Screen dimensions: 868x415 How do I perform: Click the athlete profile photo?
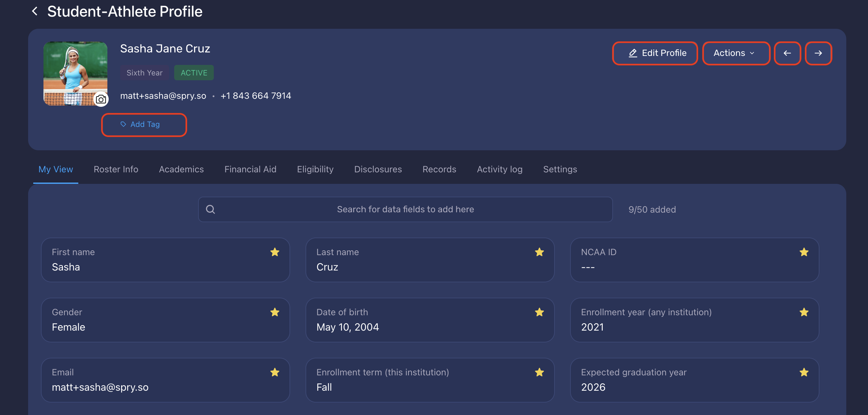point(75,73)
